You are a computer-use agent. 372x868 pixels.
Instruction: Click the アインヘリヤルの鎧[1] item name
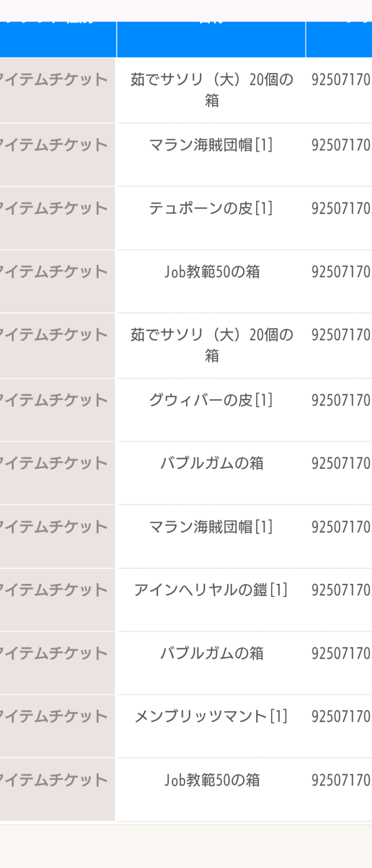tap(211, 590)
